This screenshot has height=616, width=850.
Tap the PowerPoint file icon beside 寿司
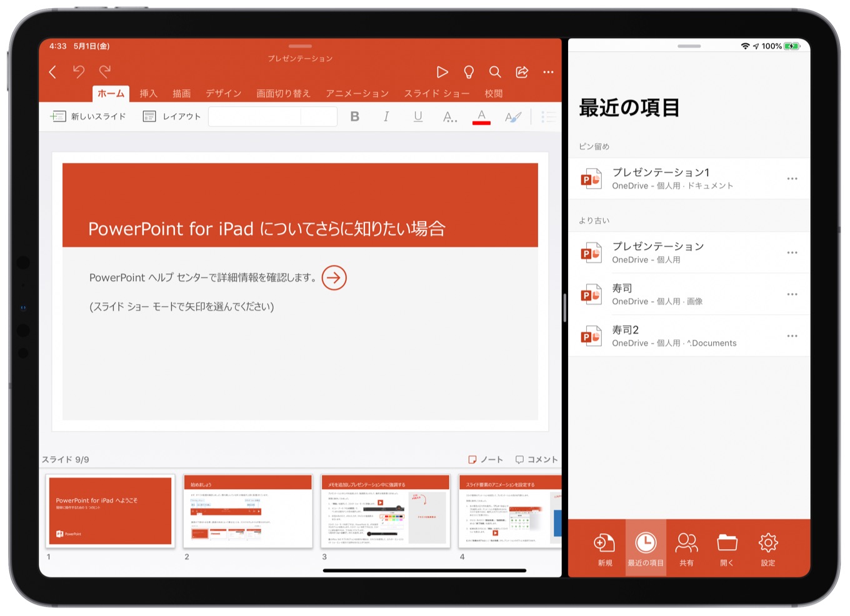pos(591,294)
